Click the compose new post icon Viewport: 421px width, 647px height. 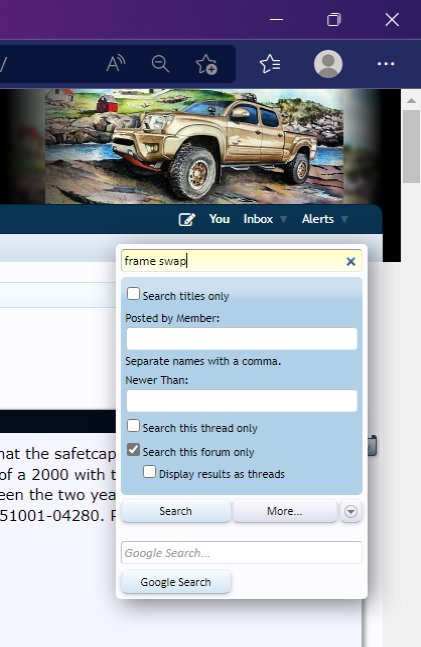click(187, 219)
